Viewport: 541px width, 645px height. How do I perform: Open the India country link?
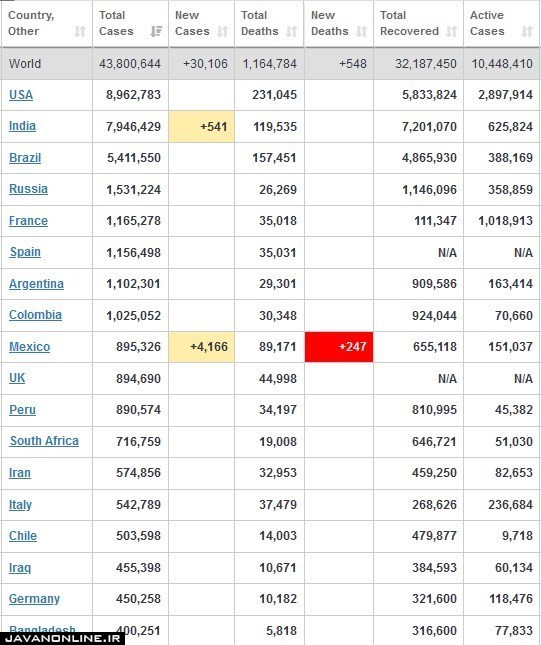[22, 126]
